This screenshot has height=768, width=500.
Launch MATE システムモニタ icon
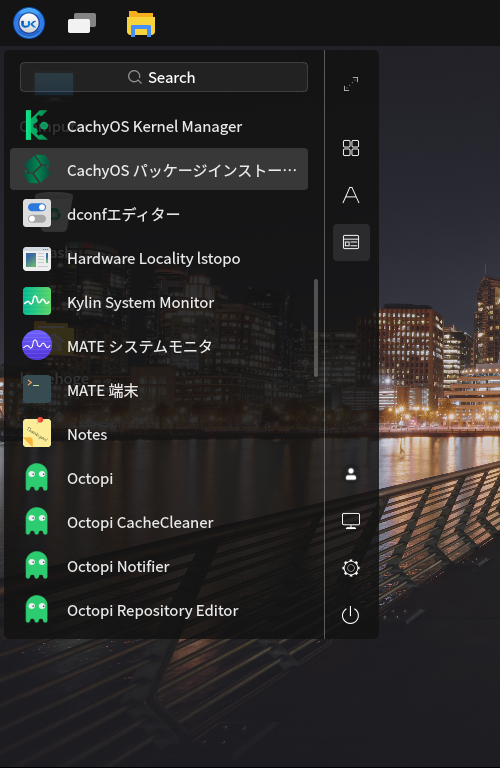point(37,345)
